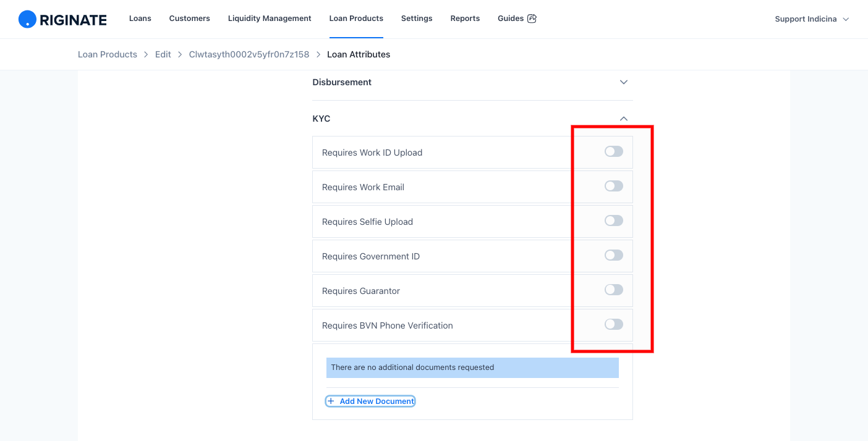Open the Loans menu
868x441 pixels.
pos(140,19)
